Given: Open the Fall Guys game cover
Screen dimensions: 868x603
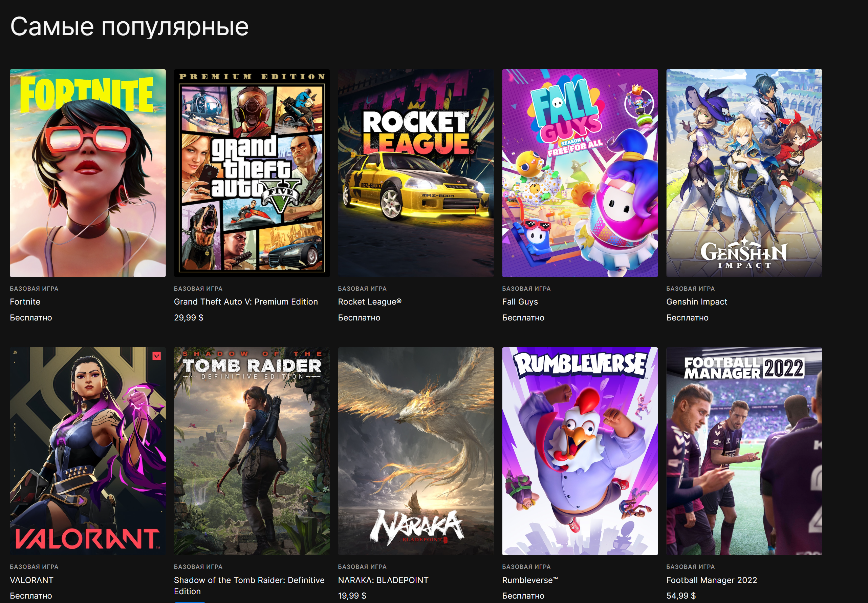Looking at the screenshot, I should [580, 173].
